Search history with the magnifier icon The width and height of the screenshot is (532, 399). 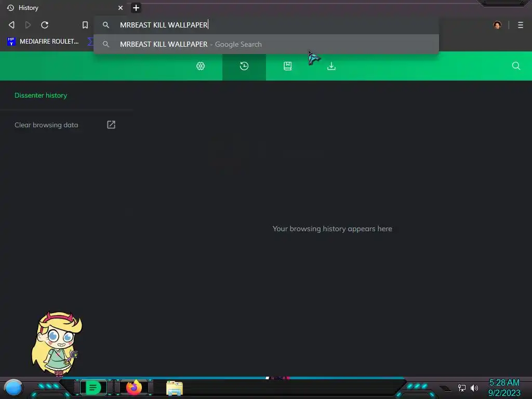click(516, 66)
